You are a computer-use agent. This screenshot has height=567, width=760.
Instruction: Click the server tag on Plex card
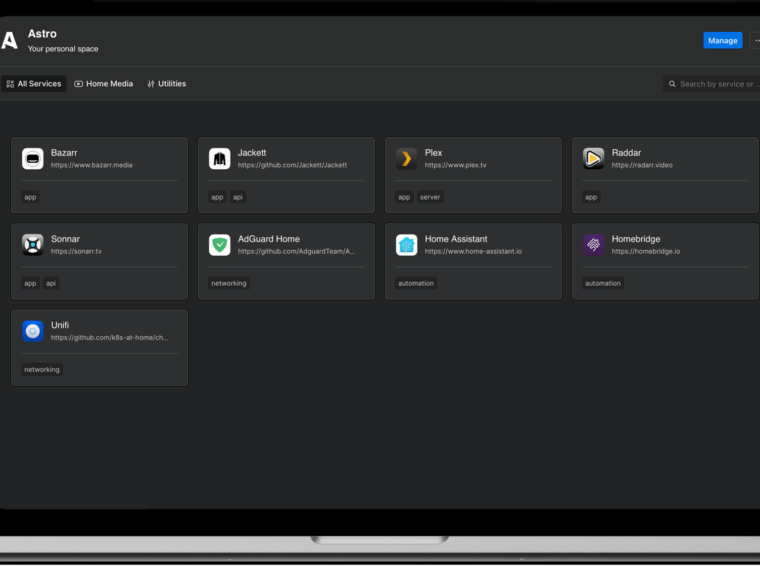point(429,197)
